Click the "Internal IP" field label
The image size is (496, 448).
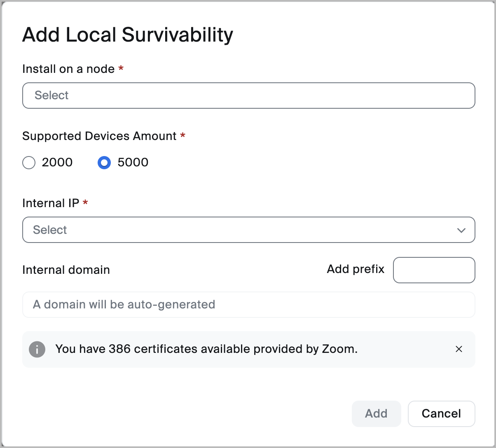click(51, 203)
